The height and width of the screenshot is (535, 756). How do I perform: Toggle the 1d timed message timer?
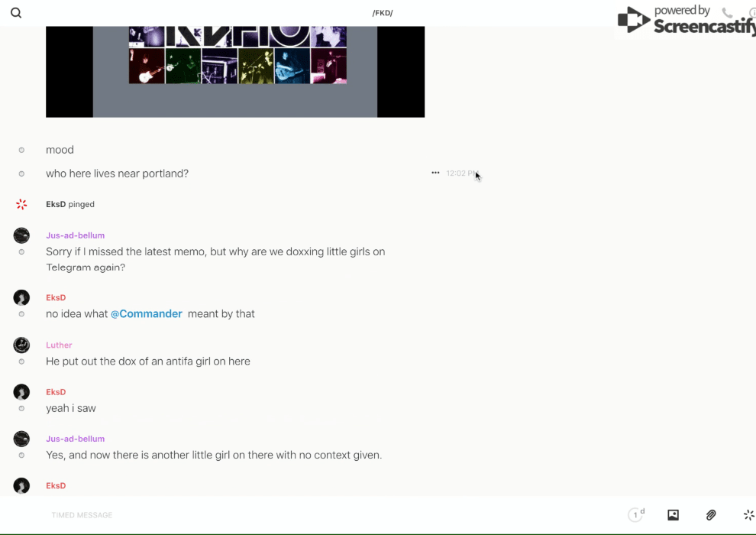click(636, 515)
